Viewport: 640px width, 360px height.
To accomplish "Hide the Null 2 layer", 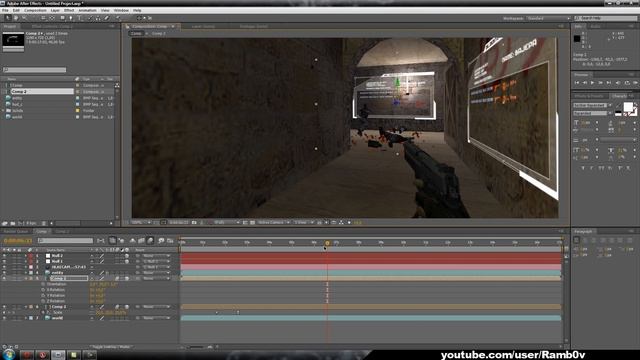I will tap(4, 256).
